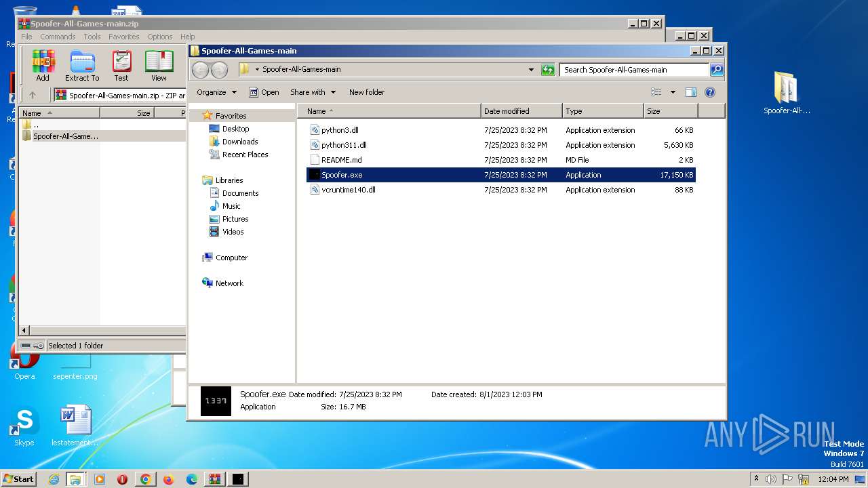The width and height of the screenshot is (868, 488).
Task: Open address bar history dropdown arrow
Action: point(531,69)
